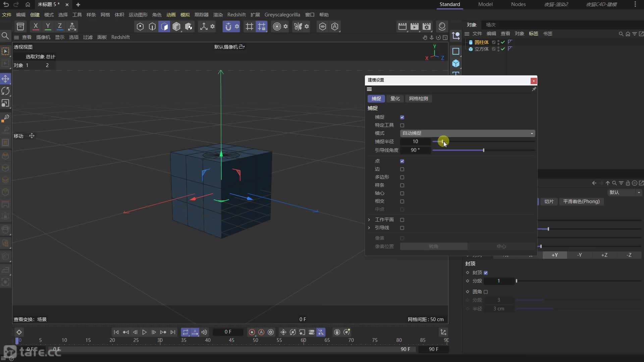Click -Z direction button
Screen dimensions: 644x362
point(629,255)
